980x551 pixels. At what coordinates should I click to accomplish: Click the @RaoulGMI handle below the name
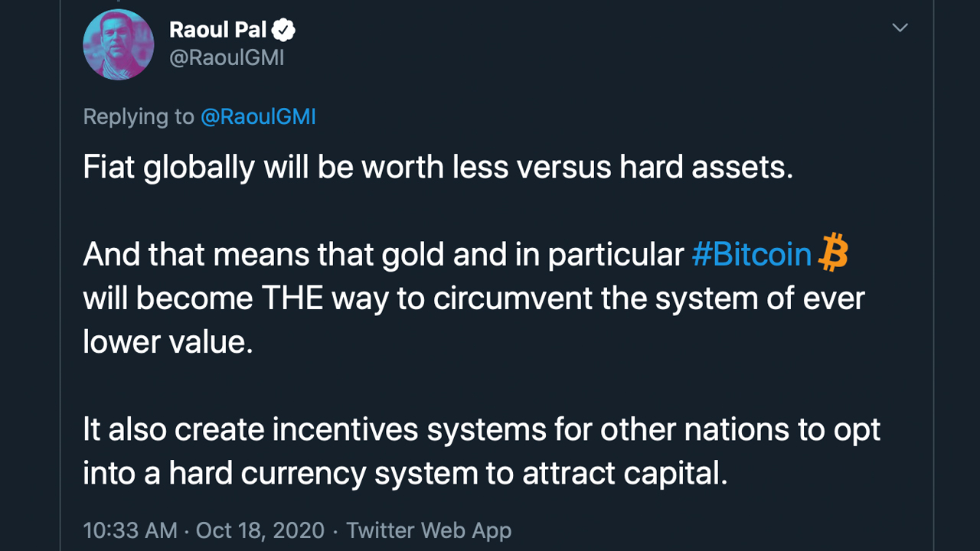click(x=227, y=58)
